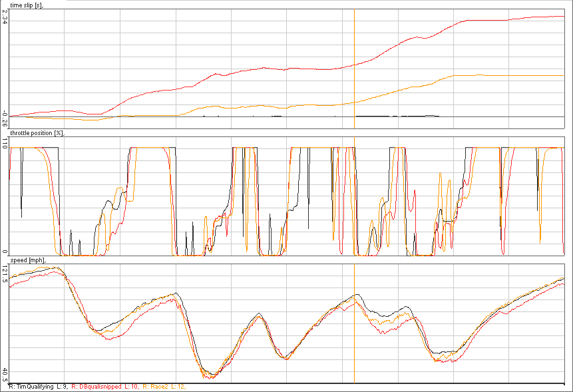The image size is (573, 392).
Task: Click the 40.5 minimum on speed axis
Action: click(4, 371)
